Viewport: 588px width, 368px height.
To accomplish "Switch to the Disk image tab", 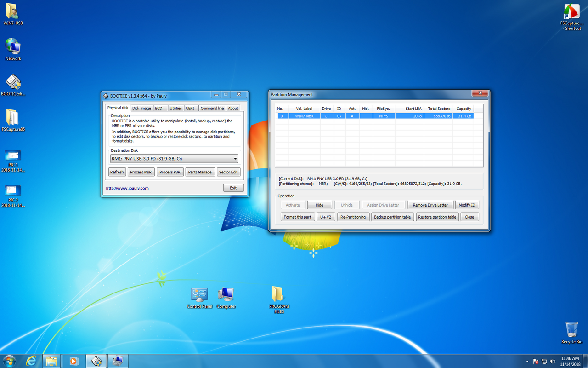I will [141, 108].
